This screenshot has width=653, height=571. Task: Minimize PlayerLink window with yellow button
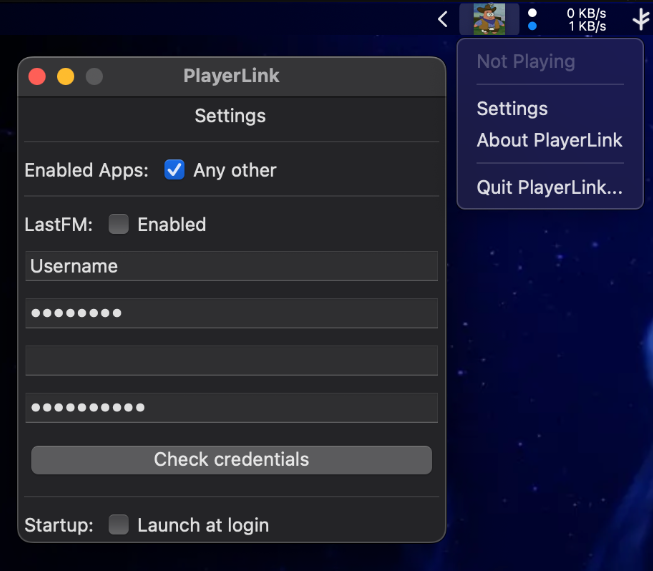click(66, 77)
